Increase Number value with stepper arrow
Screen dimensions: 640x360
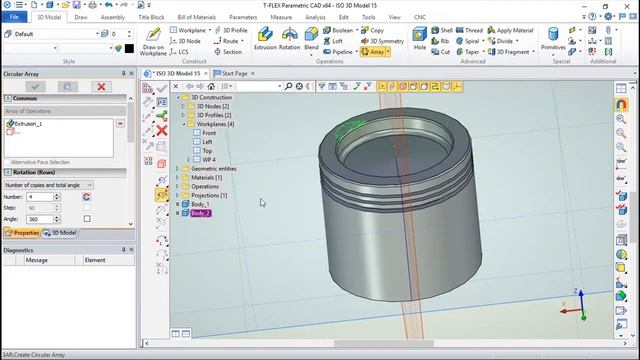57,195
